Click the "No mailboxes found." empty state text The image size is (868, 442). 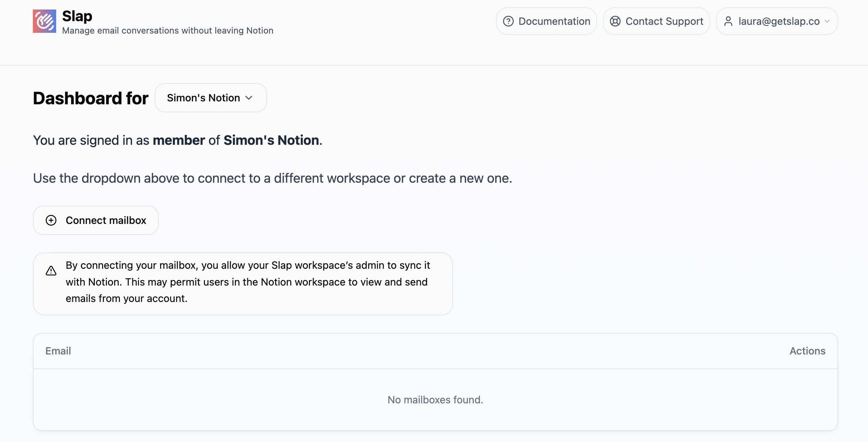(435, 400)
